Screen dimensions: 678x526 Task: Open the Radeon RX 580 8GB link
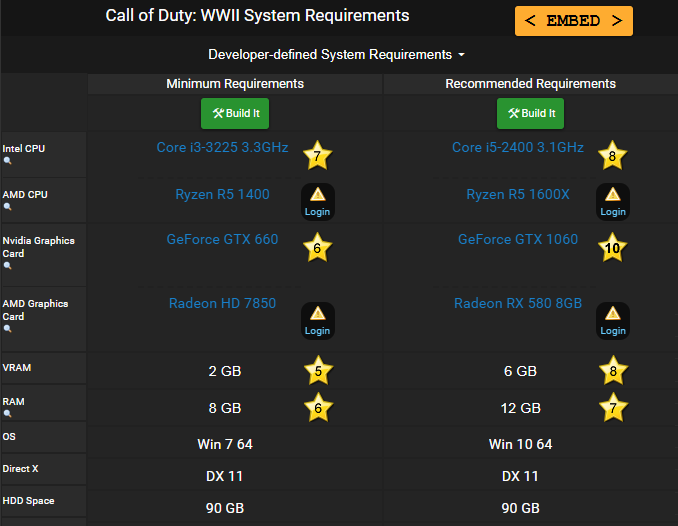(518, 303)
